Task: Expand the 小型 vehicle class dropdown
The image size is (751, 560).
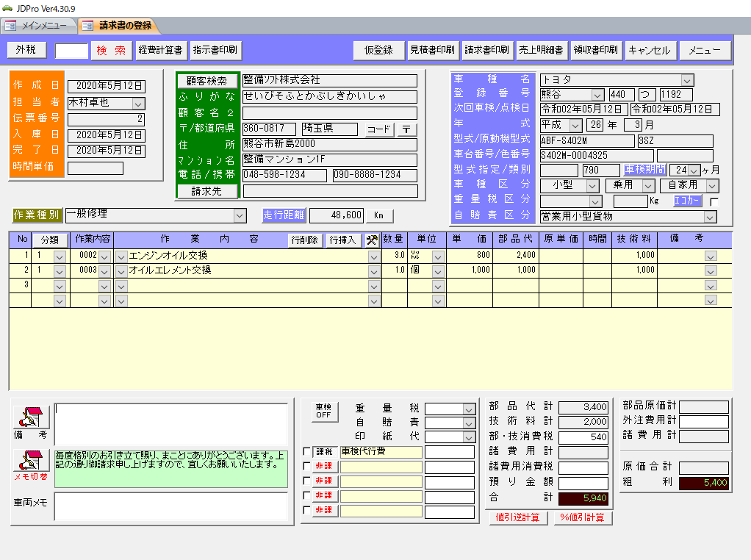Action: click(x=592, y=186)
